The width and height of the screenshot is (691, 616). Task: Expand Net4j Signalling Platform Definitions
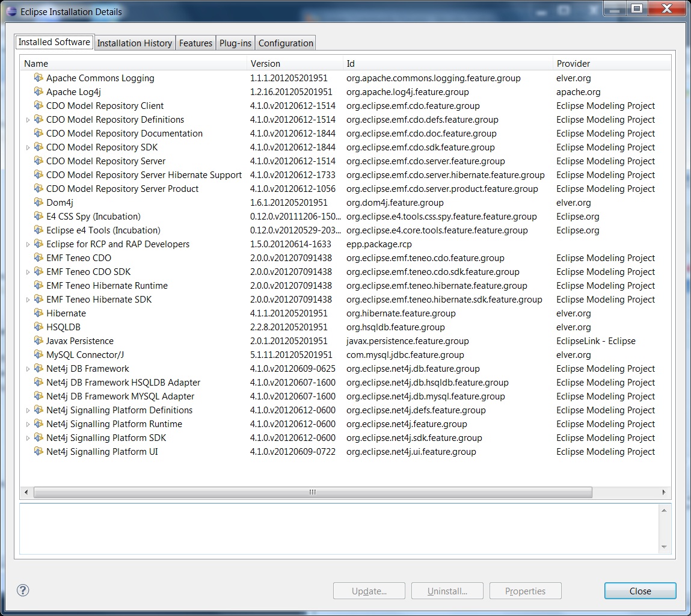[28, 410]
